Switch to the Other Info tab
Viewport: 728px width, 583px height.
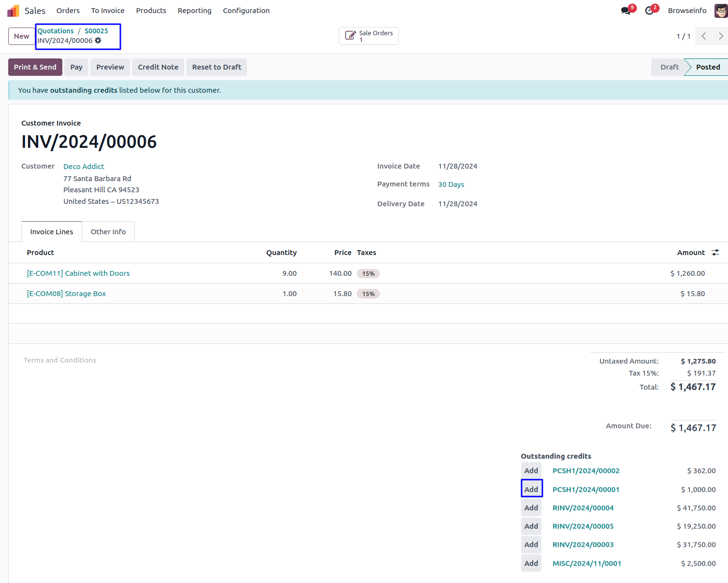[108, 232]
